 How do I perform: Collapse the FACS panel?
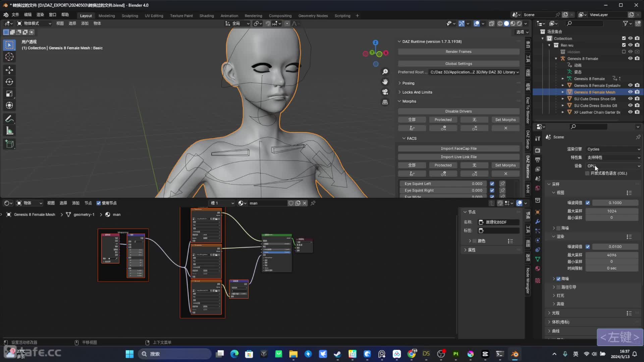(411, 138)
